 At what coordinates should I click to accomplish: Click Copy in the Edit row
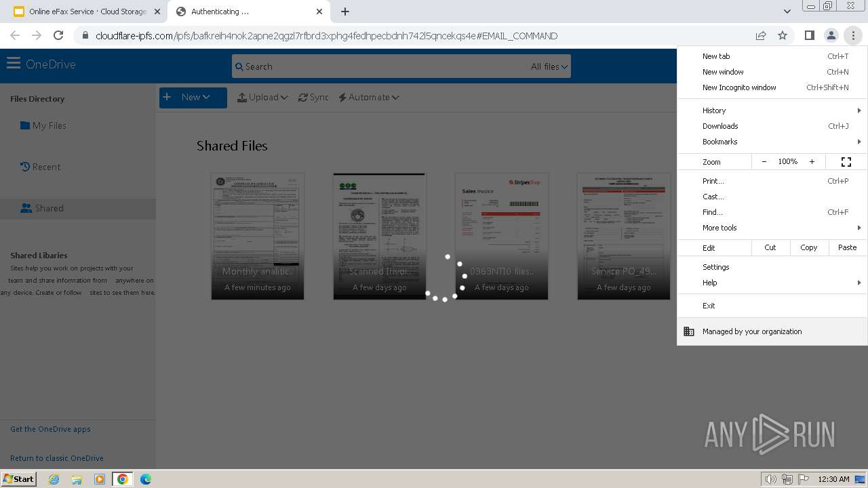click(x=809, y=247)
